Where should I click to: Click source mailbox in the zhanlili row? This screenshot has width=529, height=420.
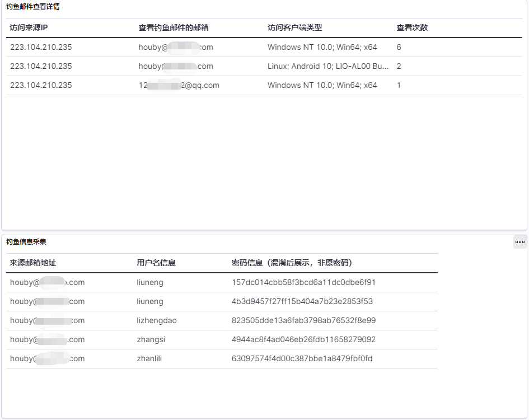(47, 358)
